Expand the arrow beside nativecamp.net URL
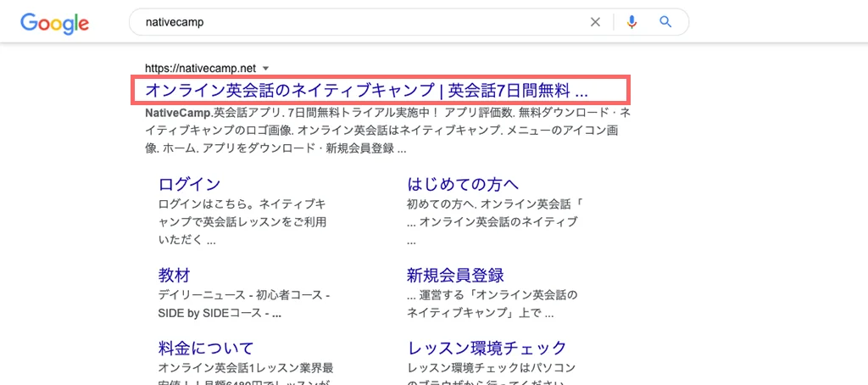The width and height of the screenshot is (868, 385). pyautogui.click(x=266, y=68)
